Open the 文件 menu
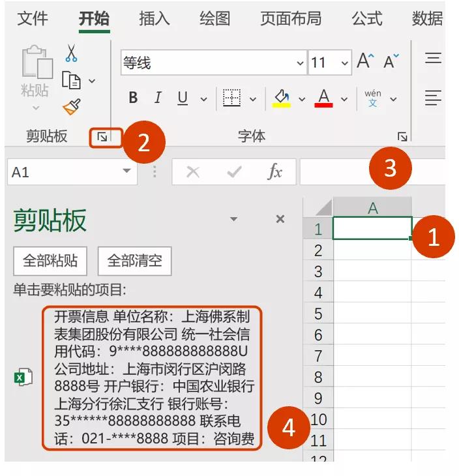The height and width of the screenshot is (476, 459). point(33,18)
